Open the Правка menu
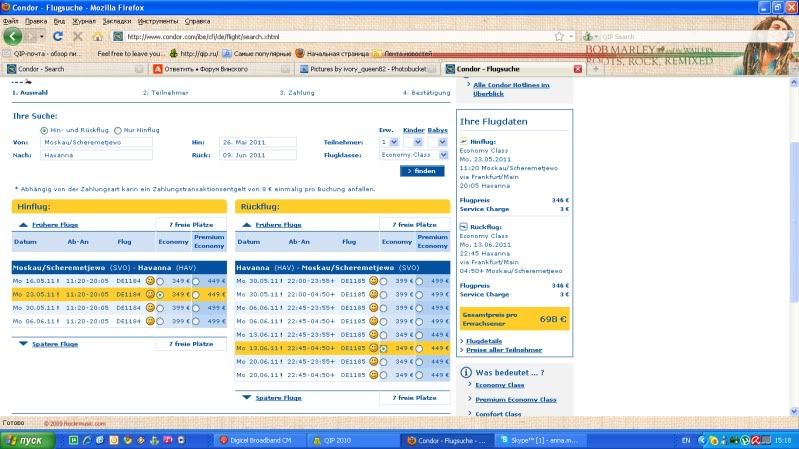This screenshot has width=799, height=449. [x=36, y=21]
